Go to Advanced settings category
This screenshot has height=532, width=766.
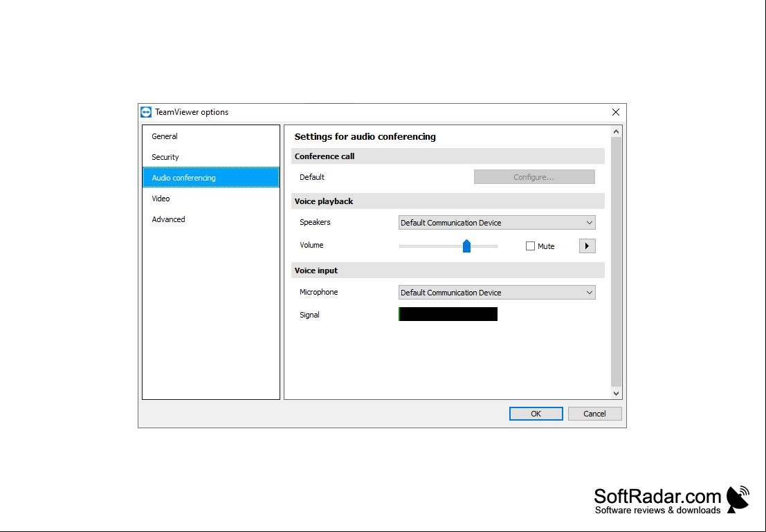(211, 219)
